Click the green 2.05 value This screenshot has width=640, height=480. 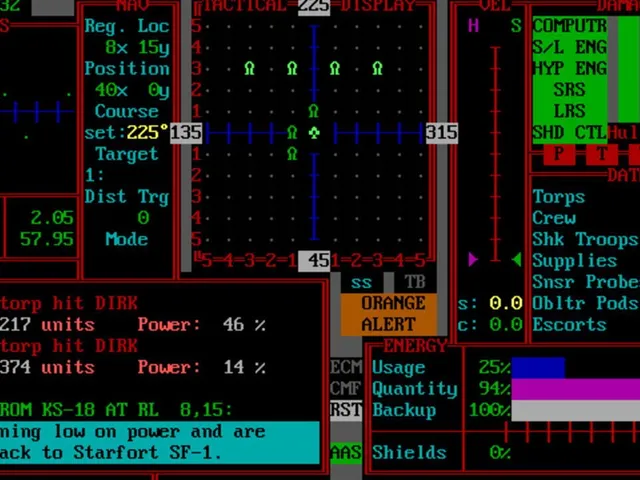(52, 218)
